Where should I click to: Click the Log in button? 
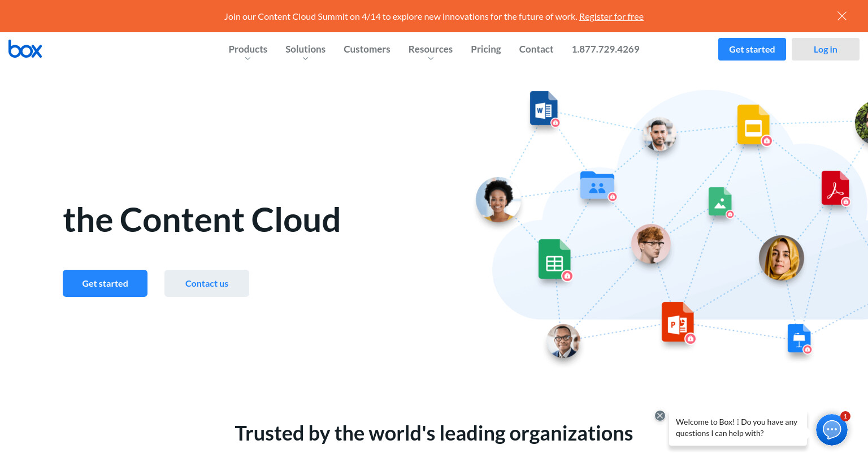point(826,49)
